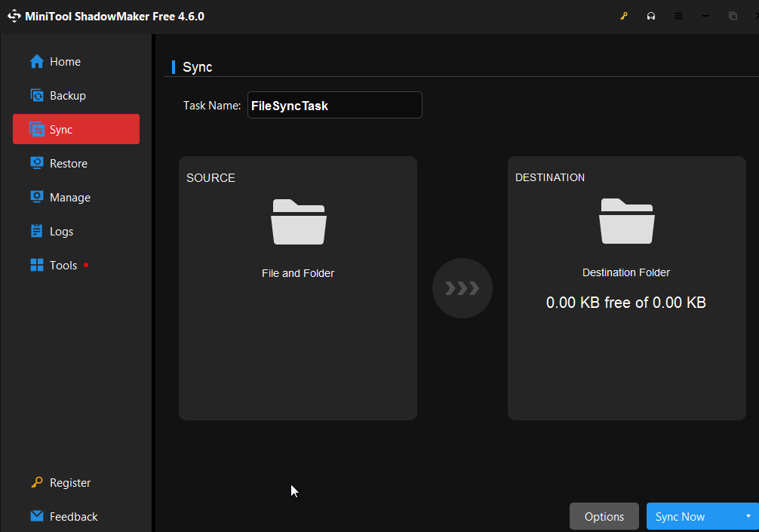Click the 0.00 KB free of 0.00 KB text
This screenshot has width=759, height=532.
[626, 303]
